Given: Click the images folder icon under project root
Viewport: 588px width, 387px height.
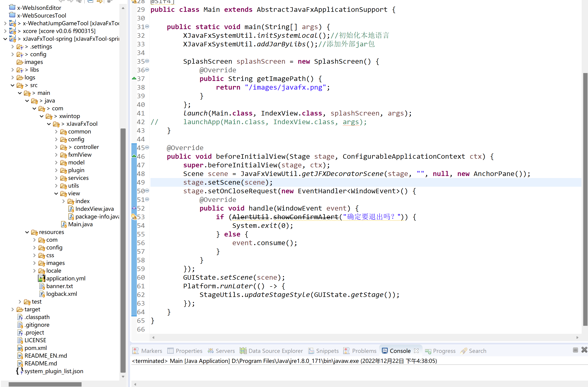Looking at the screenshot, I should [x=20, y=62].
